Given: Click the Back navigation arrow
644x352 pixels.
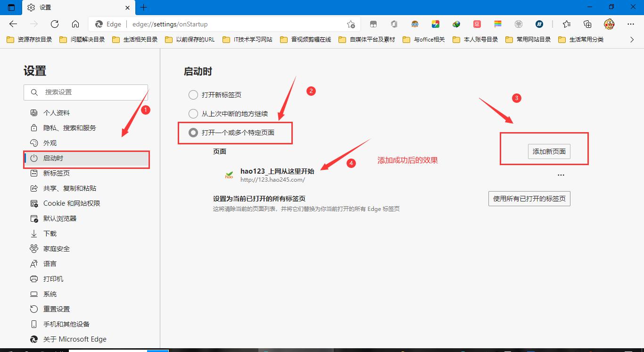Looking at the screenshot, I should (x=13, y=24).
